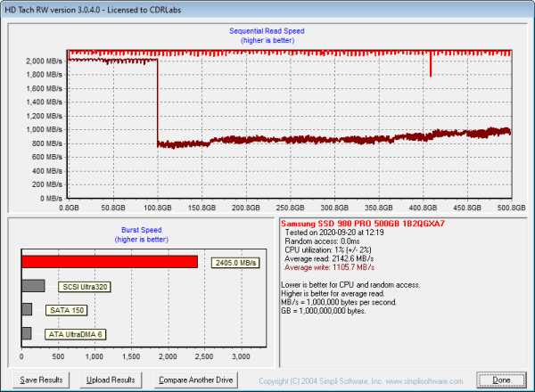Screen dimensions: 535x392
Task: Click the ATA UltraDMA 6 label
Action: tap(75, 334)
